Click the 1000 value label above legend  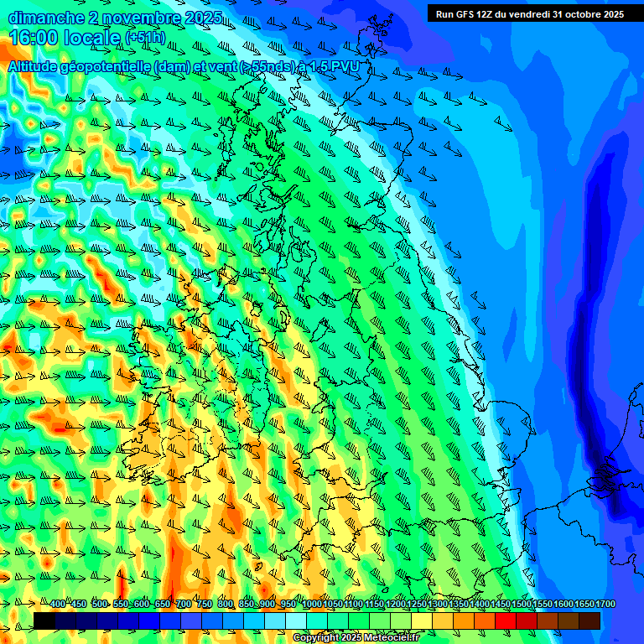coord(311,605)
